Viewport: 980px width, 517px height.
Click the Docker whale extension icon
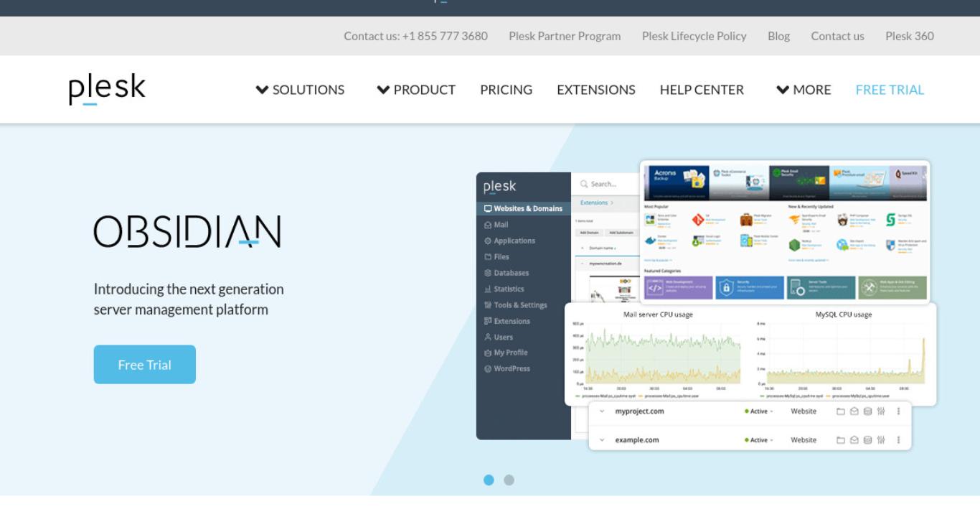650,241
